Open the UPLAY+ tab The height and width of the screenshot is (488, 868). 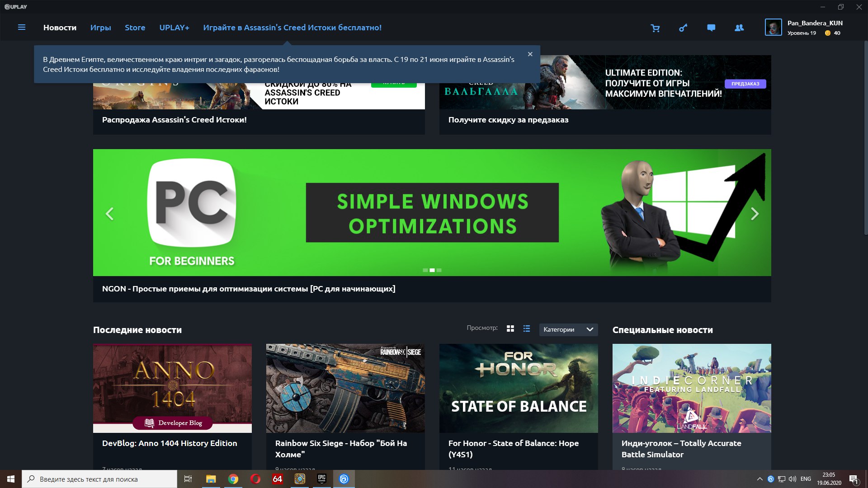(174, 28)
